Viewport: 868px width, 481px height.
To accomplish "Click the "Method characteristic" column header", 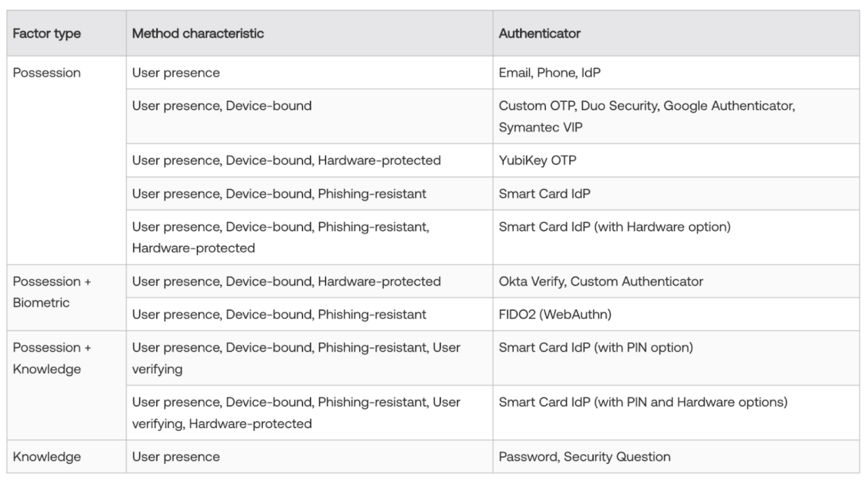I will 198,33.
